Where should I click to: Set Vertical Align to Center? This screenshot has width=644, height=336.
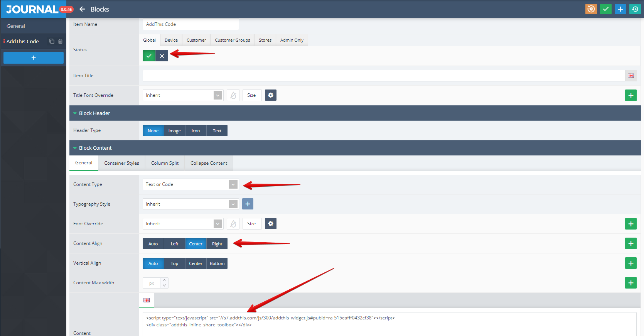(196, 263)
